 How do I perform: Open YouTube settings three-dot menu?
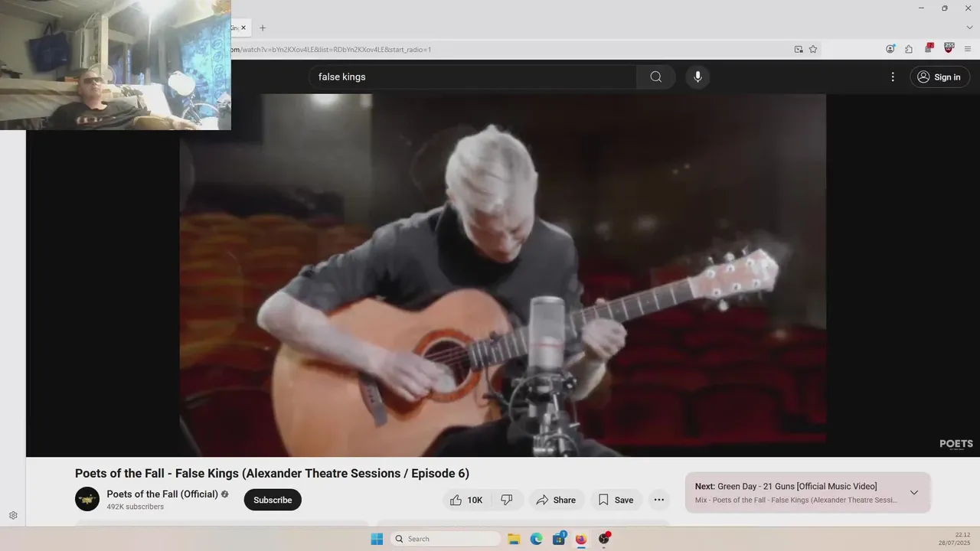893,77
